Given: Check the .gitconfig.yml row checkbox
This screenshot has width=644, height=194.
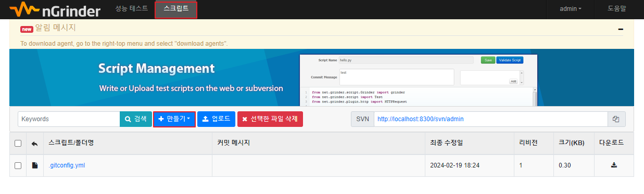Looking at the screenshot, I should tap(18, 165).
